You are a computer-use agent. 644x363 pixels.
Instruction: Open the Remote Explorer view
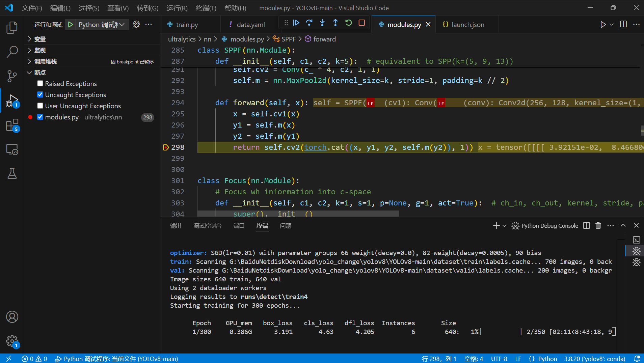pos(12,149)
